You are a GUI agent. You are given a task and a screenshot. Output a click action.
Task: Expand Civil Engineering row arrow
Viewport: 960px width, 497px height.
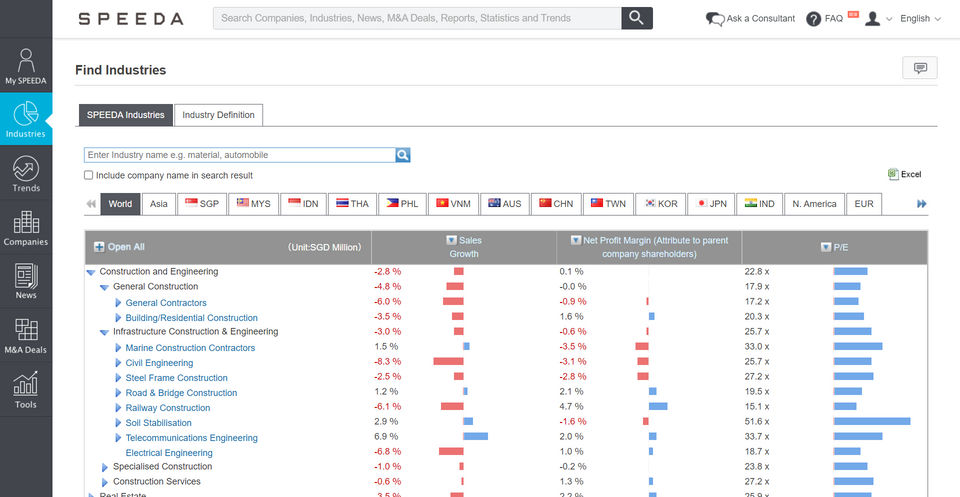(x=118, y=363)
